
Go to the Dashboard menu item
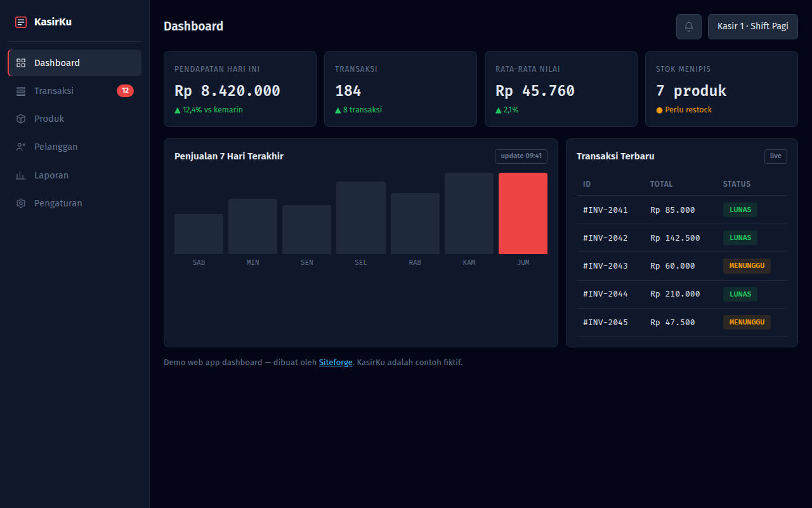(x=75, y=63)
